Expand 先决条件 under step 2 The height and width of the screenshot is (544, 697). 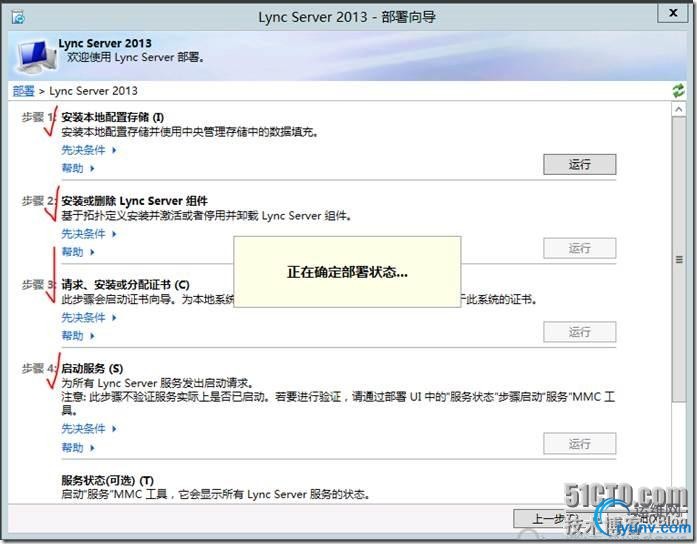click(x=88, y=234)
